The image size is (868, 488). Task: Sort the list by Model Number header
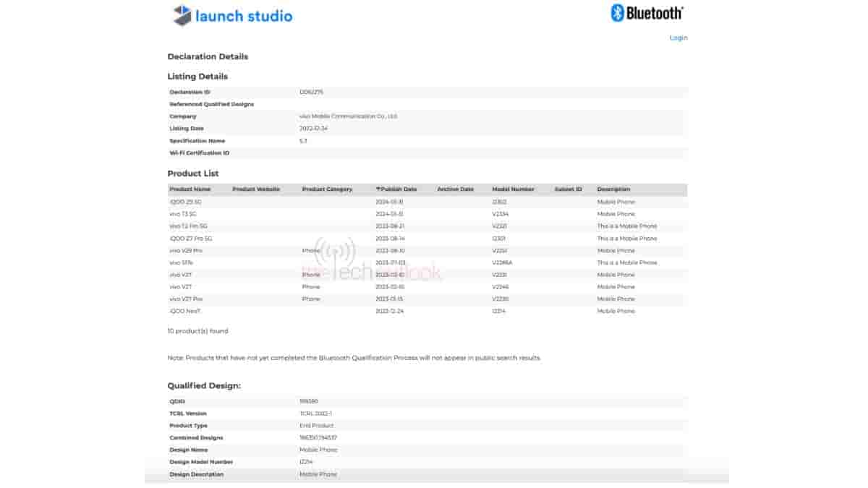point(513,189)
